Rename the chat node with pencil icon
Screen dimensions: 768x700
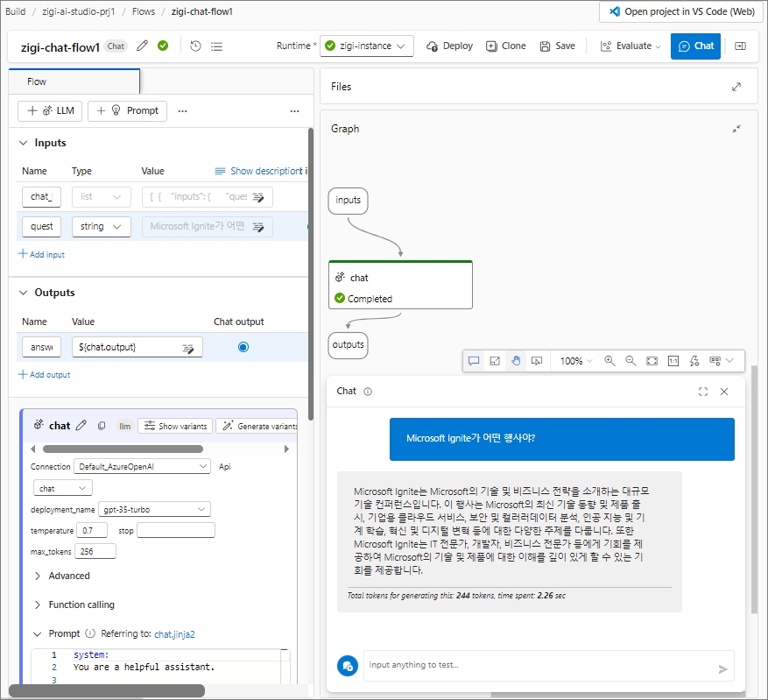(x=81, y=425)
